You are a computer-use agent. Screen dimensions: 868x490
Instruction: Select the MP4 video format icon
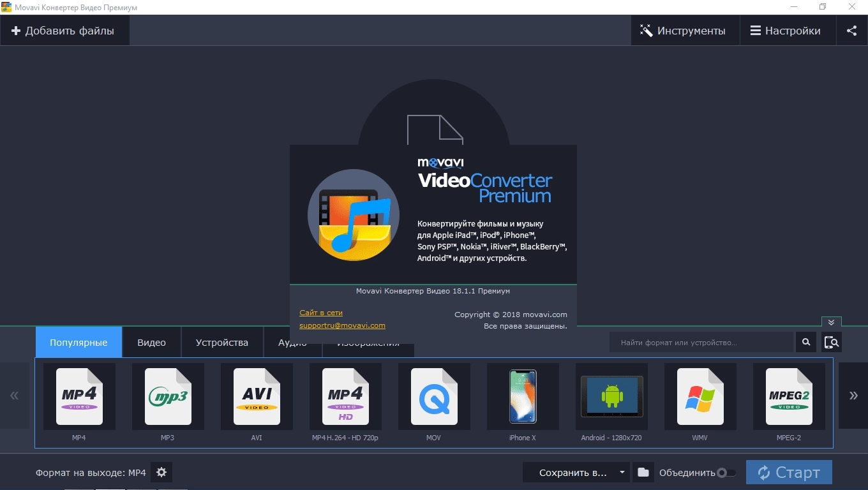(x=79, y=396)
